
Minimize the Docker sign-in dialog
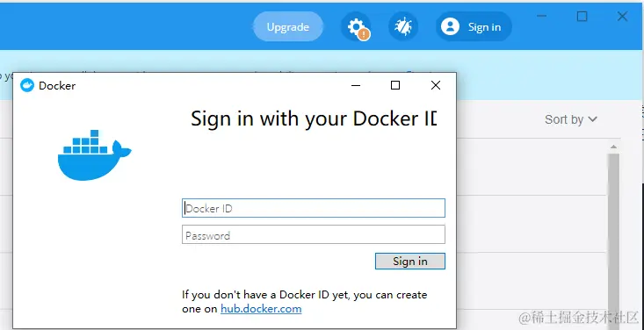356,85
